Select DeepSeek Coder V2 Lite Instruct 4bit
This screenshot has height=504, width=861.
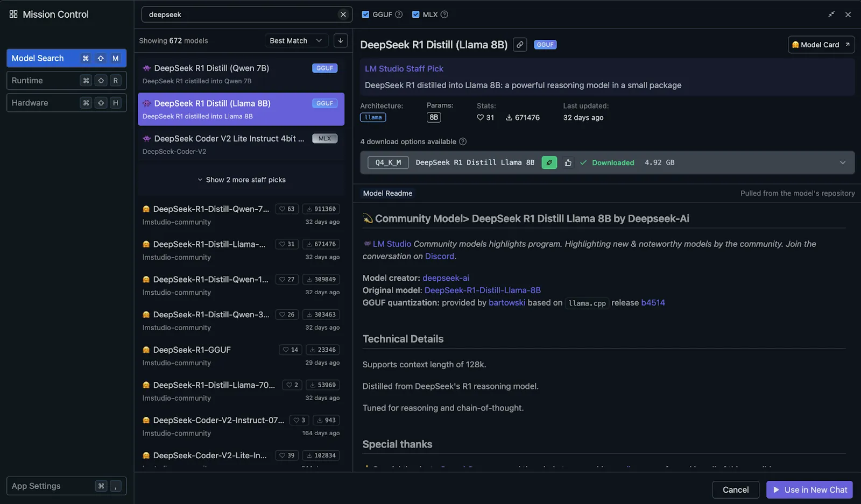pyautogui.click(x=241, y=145)
